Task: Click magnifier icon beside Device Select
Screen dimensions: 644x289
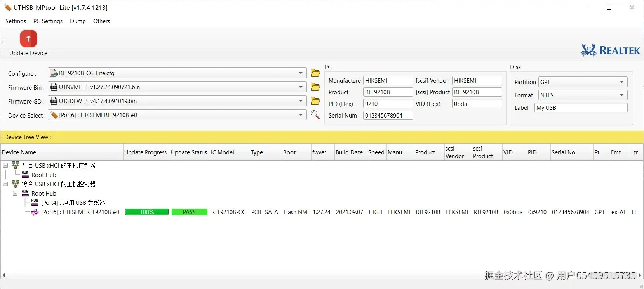Action: point(315,115)
